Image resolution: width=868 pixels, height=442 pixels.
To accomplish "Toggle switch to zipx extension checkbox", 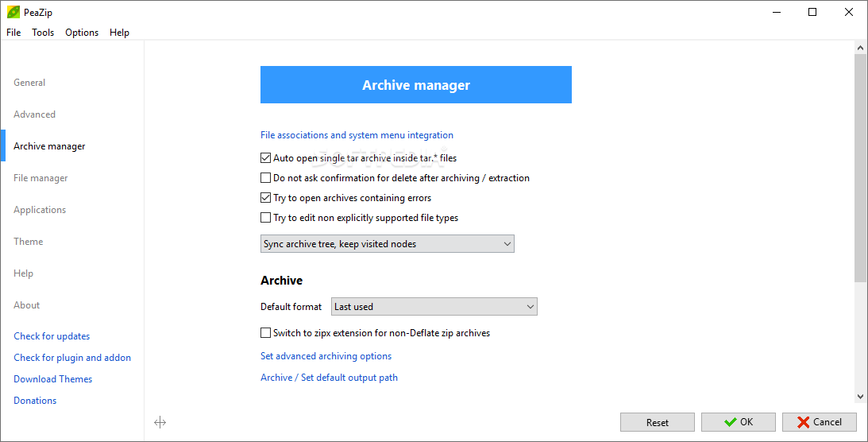I will pyautogui.click(x=266, y=333).
